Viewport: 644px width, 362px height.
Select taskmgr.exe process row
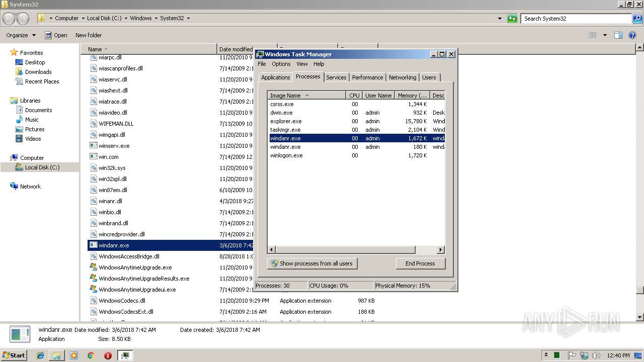click(356, 130)
